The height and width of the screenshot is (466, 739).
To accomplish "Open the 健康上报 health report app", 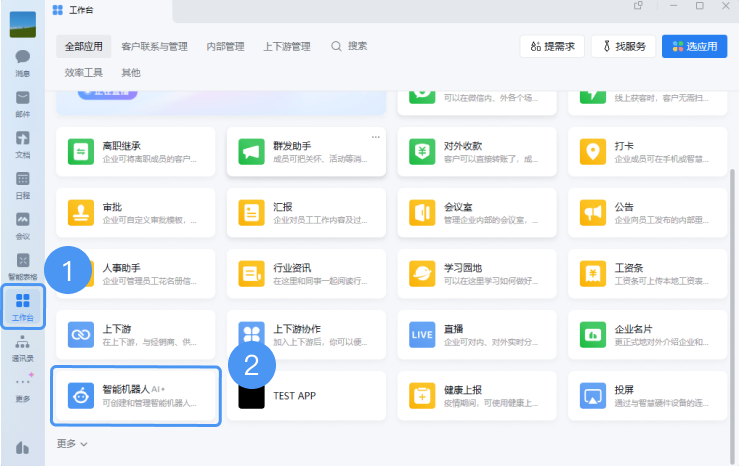I will 421,396.
